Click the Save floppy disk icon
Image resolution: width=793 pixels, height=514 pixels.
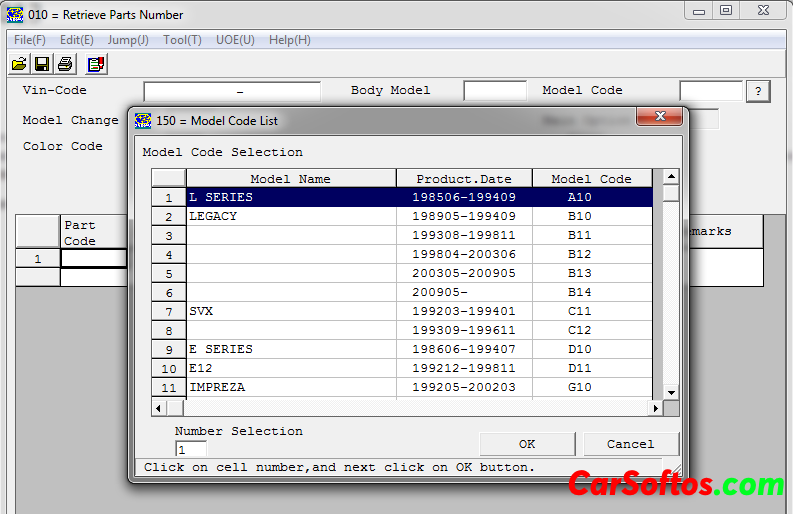42,64
